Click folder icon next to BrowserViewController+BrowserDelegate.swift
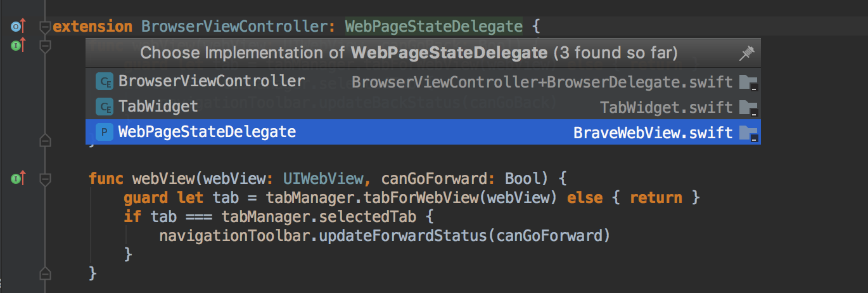This screenshot has height=293, width=868. (x=748, y=82)
